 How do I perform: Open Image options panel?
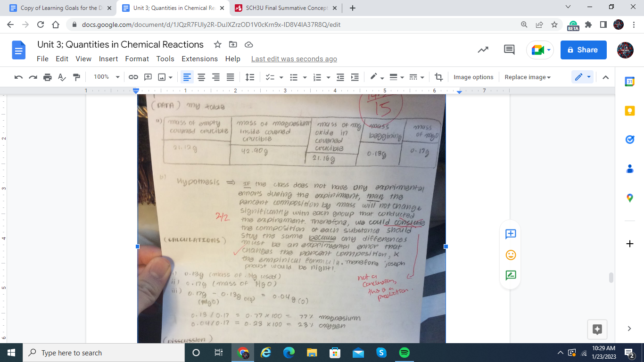click(473, 77)
